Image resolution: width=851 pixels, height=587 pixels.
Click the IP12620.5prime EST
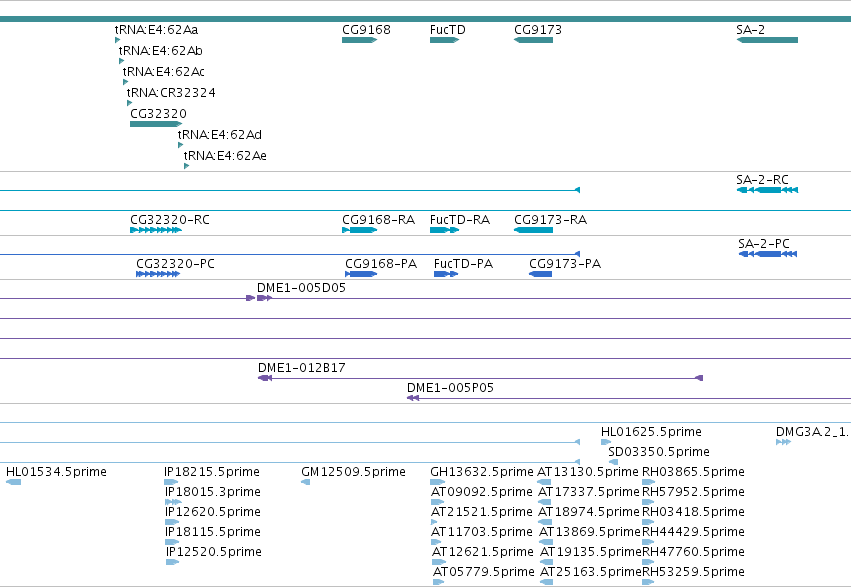(172, 522)
